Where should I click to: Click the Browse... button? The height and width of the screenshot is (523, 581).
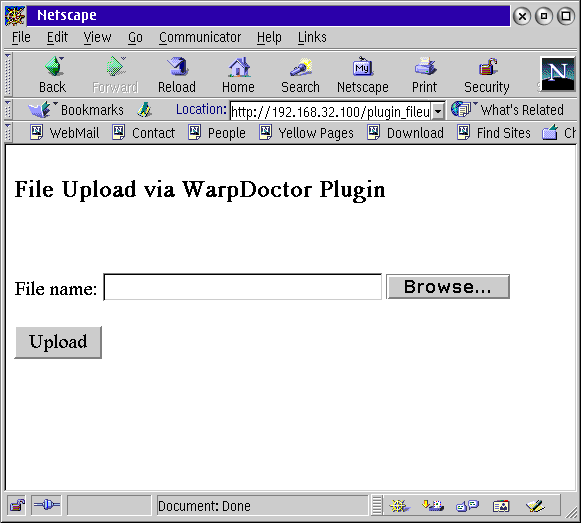[x=448, y=287]
